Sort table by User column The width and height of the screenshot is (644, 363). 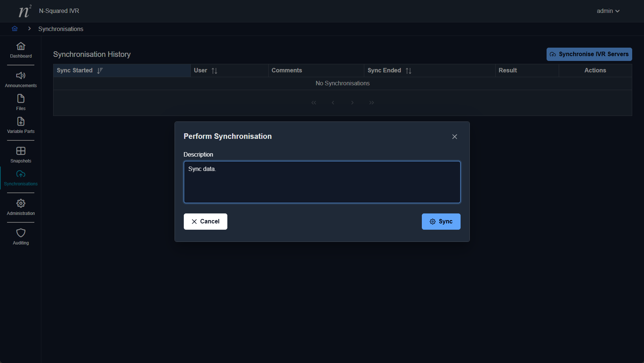tap(214, 71)
